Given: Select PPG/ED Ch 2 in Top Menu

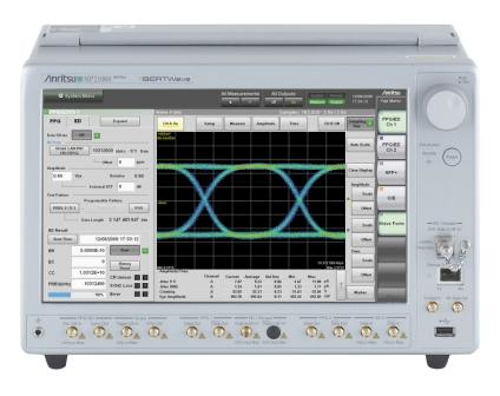Looking at the screenshot, I should (x=391, y=147).
